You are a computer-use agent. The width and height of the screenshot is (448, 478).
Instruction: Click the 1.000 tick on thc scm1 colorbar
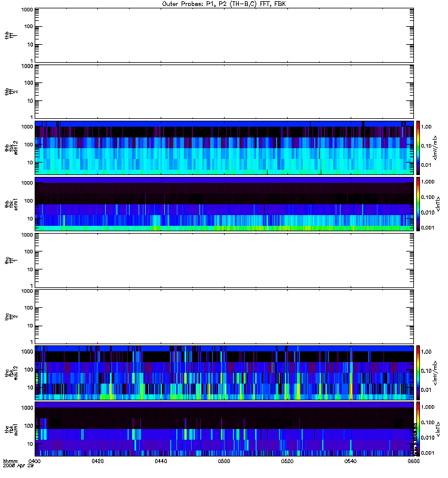coord(428,407)
